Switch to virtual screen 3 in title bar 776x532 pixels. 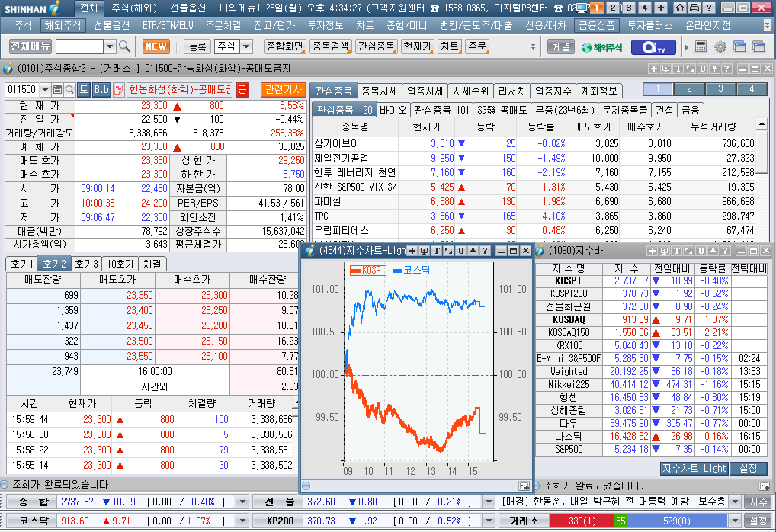(x=629, y=8)
